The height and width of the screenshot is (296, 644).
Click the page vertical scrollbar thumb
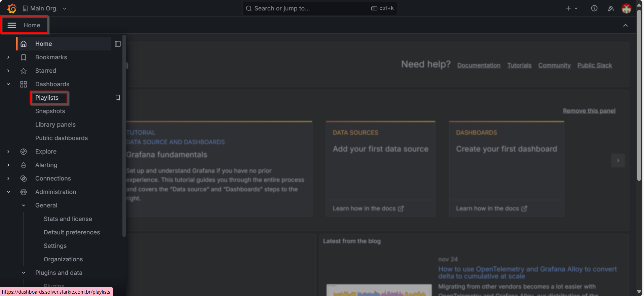639,96
